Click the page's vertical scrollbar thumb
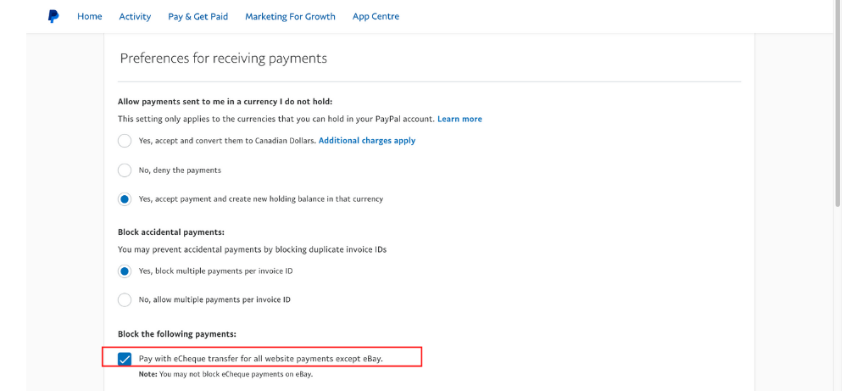Image resolution: width=868 pixels, height=391 pixels. coord(837,103)
